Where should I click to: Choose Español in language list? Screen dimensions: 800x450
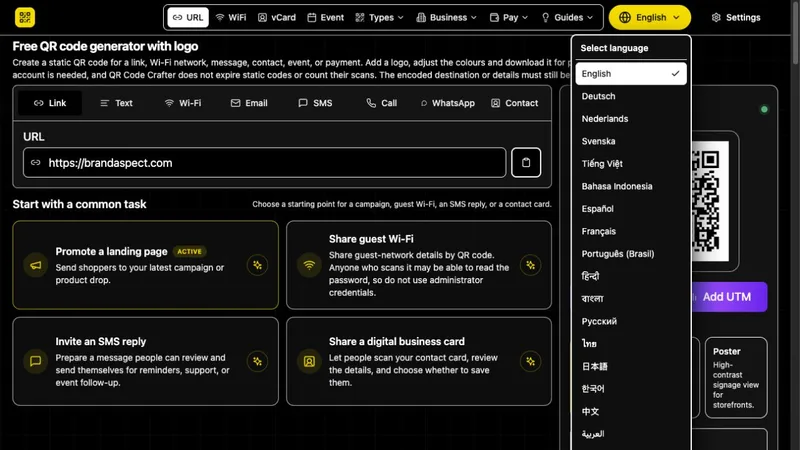coord(631,209)
